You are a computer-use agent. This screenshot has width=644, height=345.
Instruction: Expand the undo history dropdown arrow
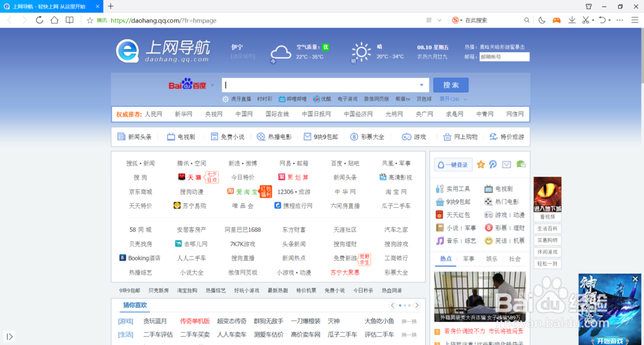click(609, 21)
